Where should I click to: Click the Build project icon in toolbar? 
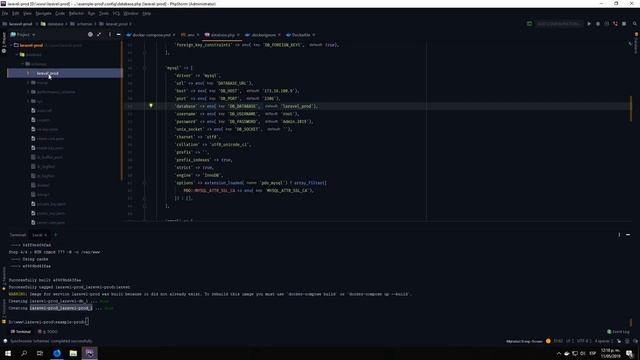pyautogui.click(x=529, y=24)
